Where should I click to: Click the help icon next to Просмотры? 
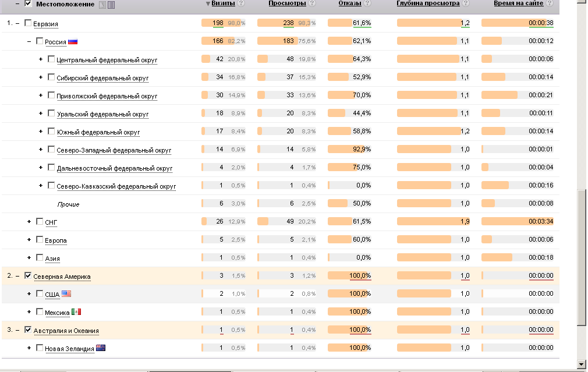312,3
